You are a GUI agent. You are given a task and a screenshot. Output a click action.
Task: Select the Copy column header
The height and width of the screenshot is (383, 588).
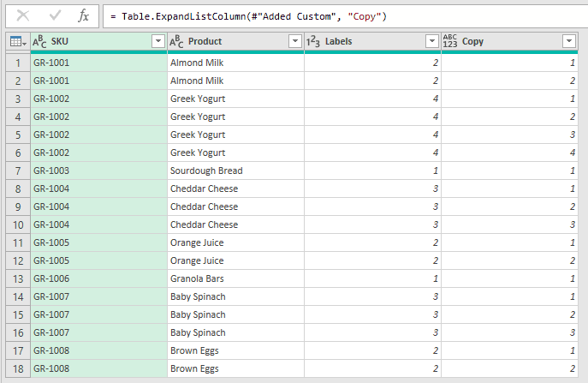tap(509, 41)
